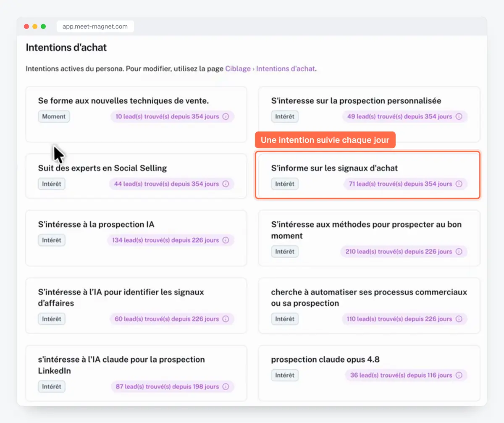Open the Ciblage link
This screenshot has width=504, height=423.
click(x=238, y=68)
